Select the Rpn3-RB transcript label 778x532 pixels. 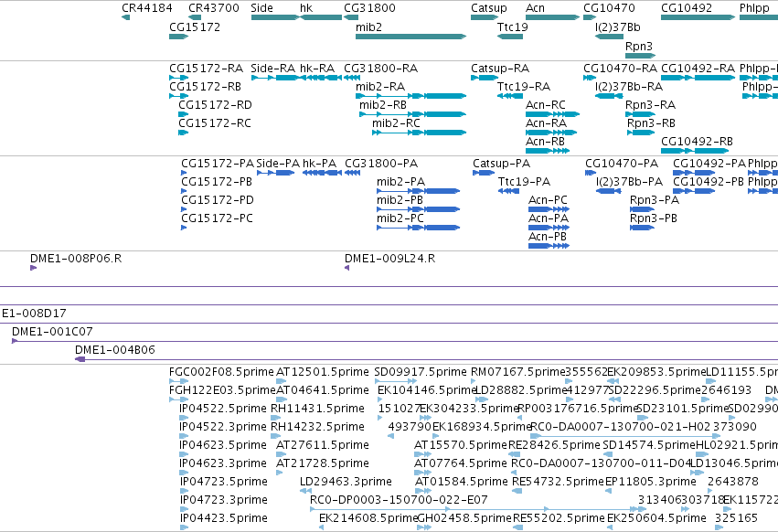pos(651,123)
